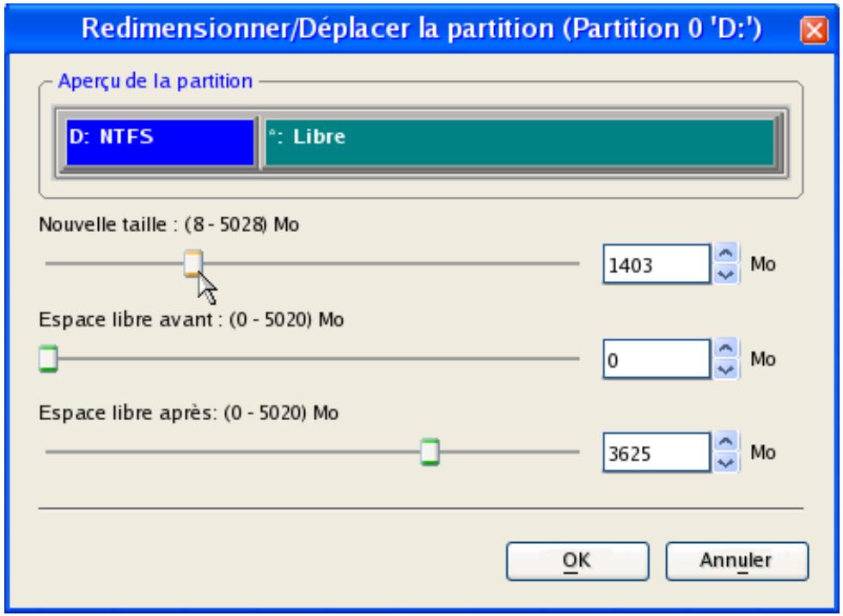Increase Espace libre après with up arrow
This screenshot has height=616, width=843.
point(726,442)
